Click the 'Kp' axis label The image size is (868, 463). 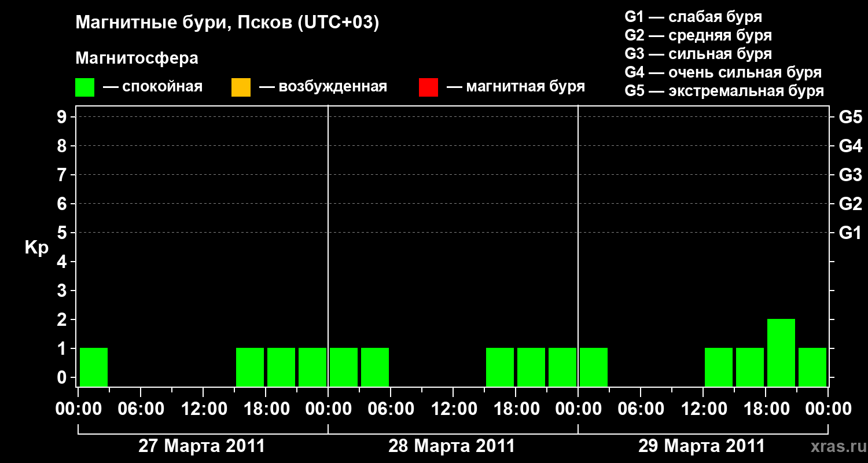click(x=36, y=248)
